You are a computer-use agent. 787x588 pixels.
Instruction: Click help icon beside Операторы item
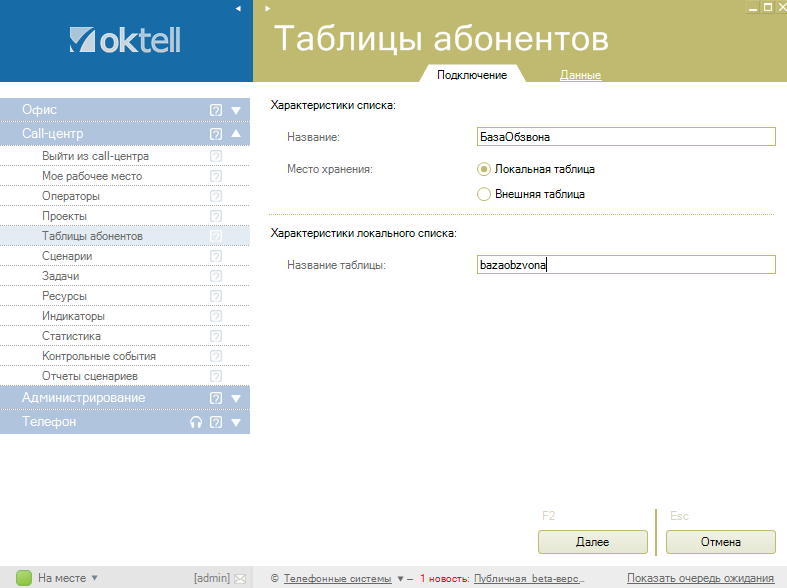point(216,196)
